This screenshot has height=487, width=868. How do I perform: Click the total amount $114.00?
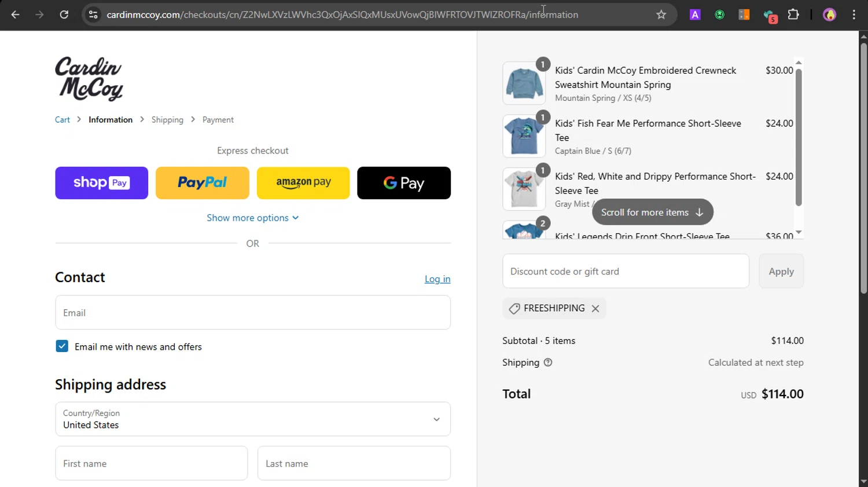[782, 394]
